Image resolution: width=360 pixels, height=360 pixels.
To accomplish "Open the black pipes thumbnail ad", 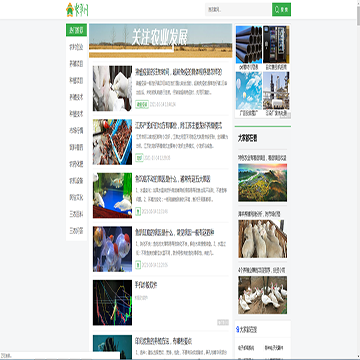I will click(249, 45).
